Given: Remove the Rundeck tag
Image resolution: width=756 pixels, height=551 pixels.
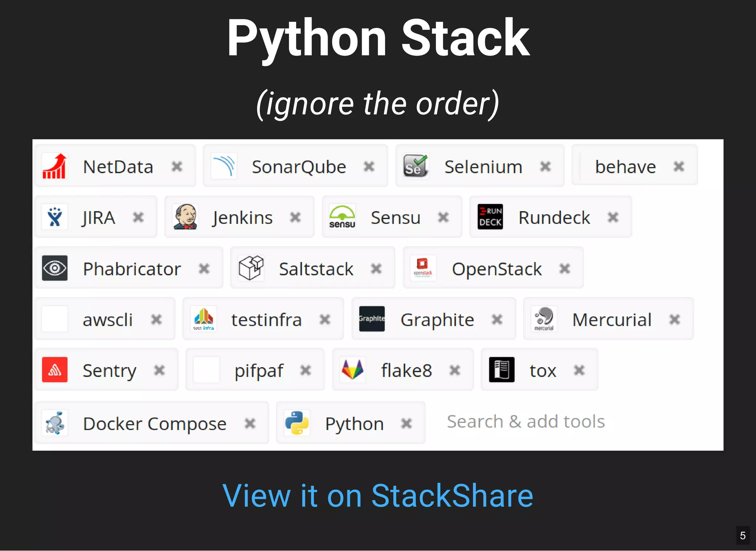Looking at the screenshot, I should pos(613,217).
